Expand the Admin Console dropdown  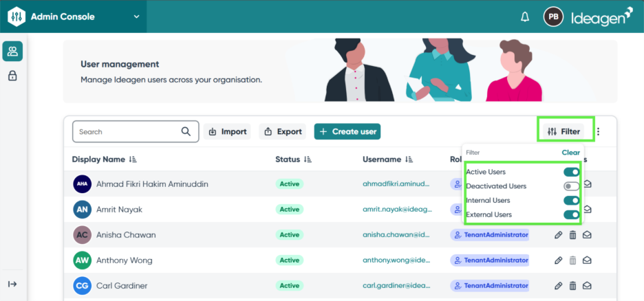136,16
